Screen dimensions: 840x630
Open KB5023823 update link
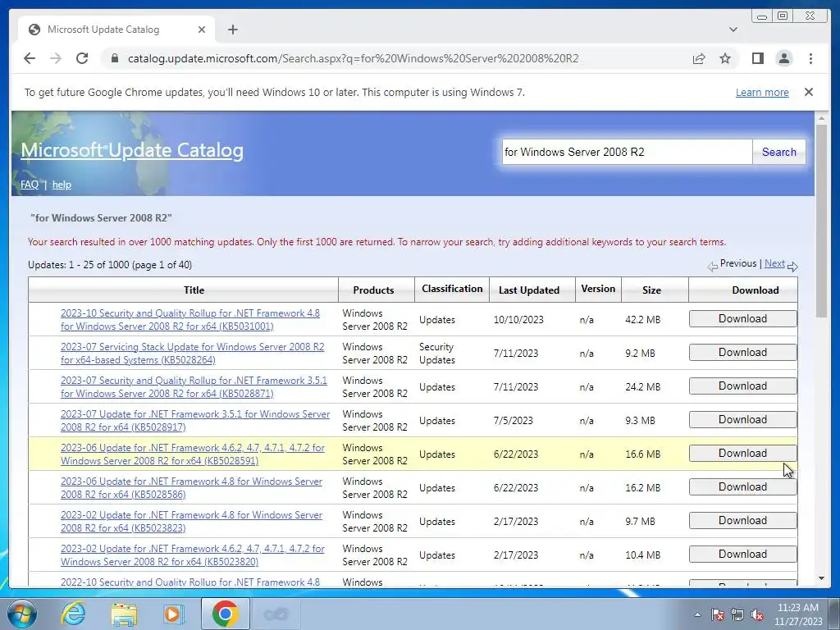[x=191, y=521]
